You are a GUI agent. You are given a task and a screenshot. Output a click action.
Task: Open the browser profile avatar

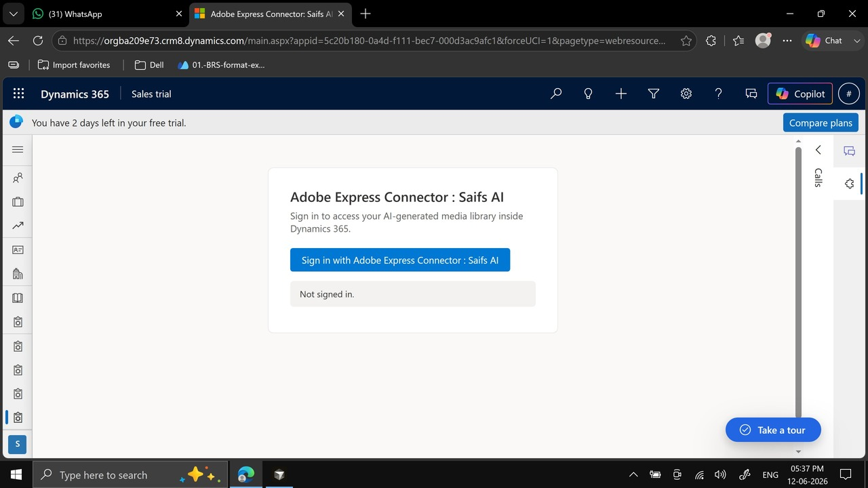click(x=763, y=41)
